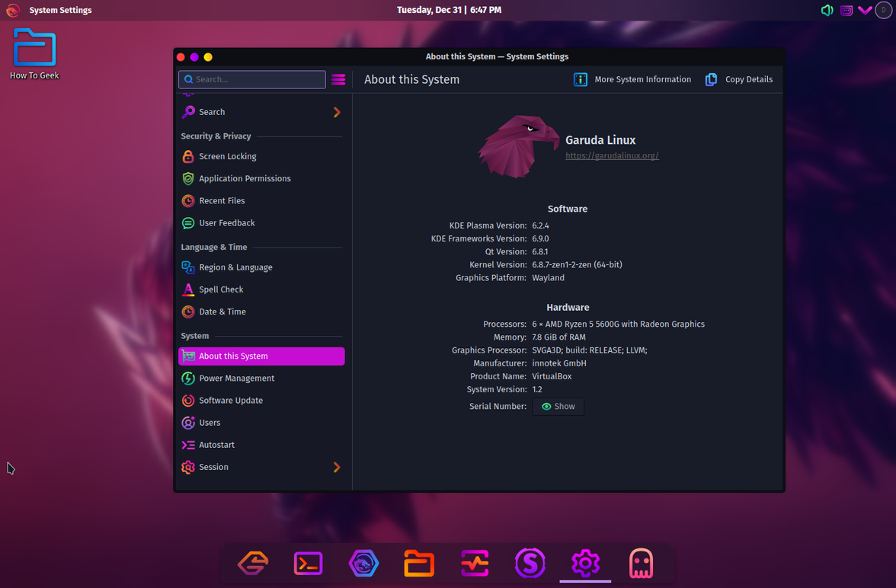Click the date and time clock in top panel
This screenshot has width=896, height=588.
coord(450,10)
